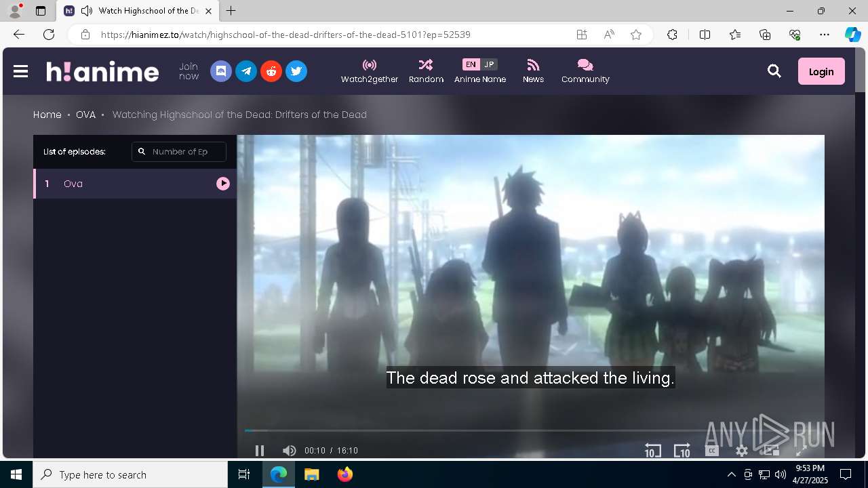Image resolution: width=868 pixels, height=488 pixels.
Task: Open the tab actions menu
Action: [x=41, y=11]
